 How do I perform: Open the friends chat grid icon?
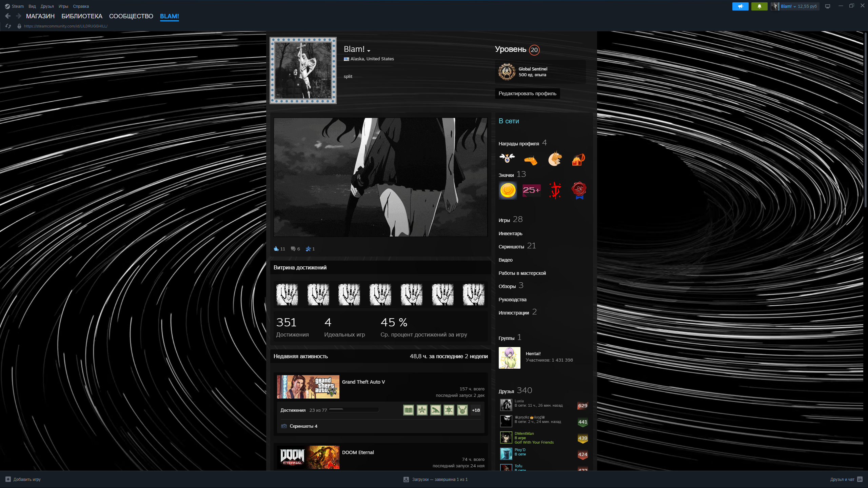[x=860, y=479]
